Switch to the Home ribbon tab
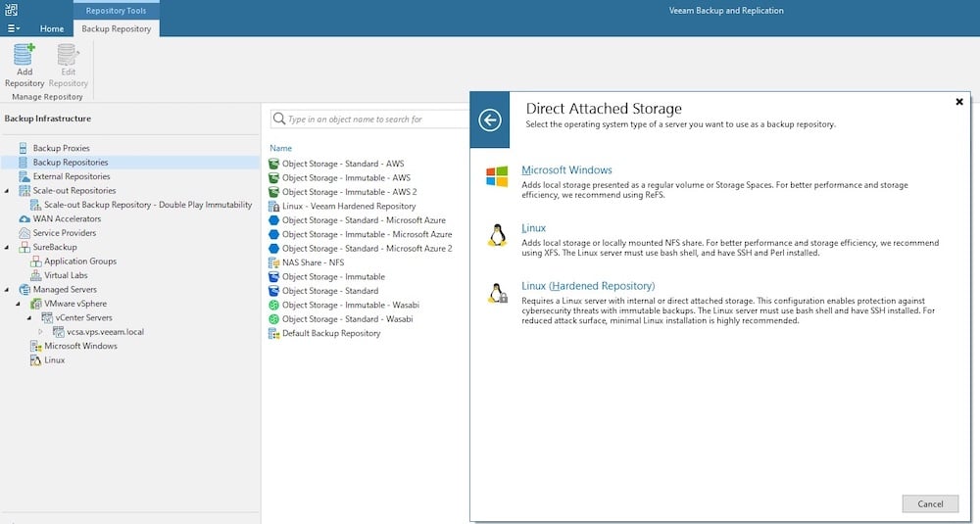This screenshot has height=524, width=980. [x=52, y=28]
